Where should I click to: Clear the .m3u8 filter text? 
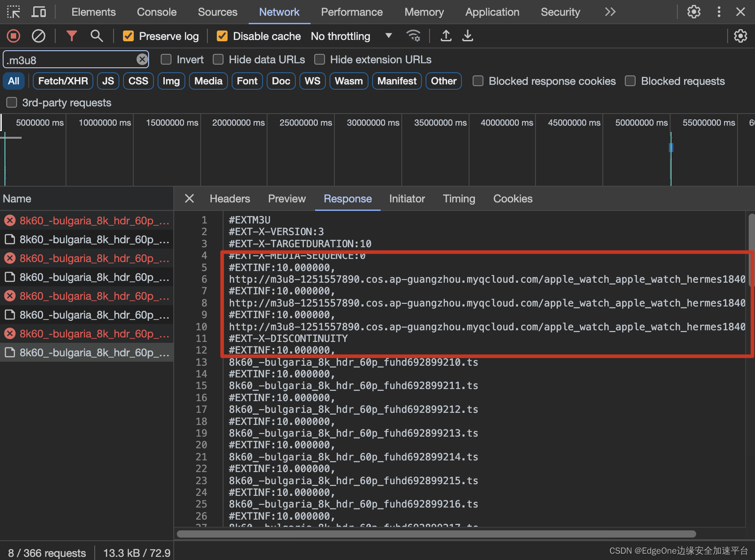click(x=142, y=59)
